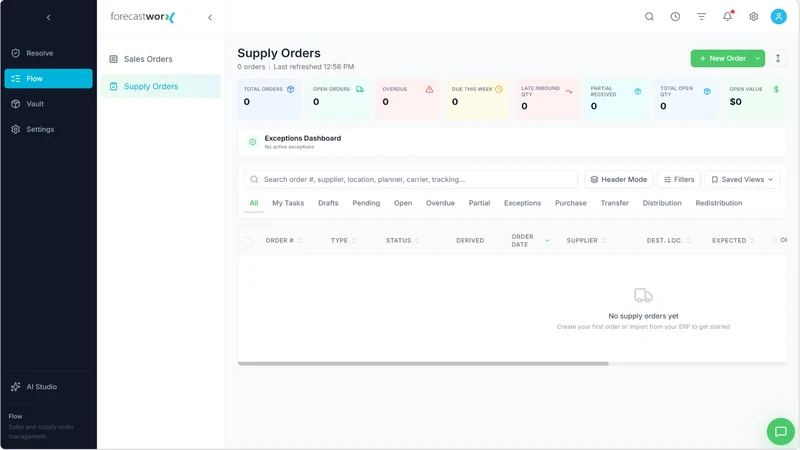Open the New Order dropdown arrow

(x=758, y=58)
